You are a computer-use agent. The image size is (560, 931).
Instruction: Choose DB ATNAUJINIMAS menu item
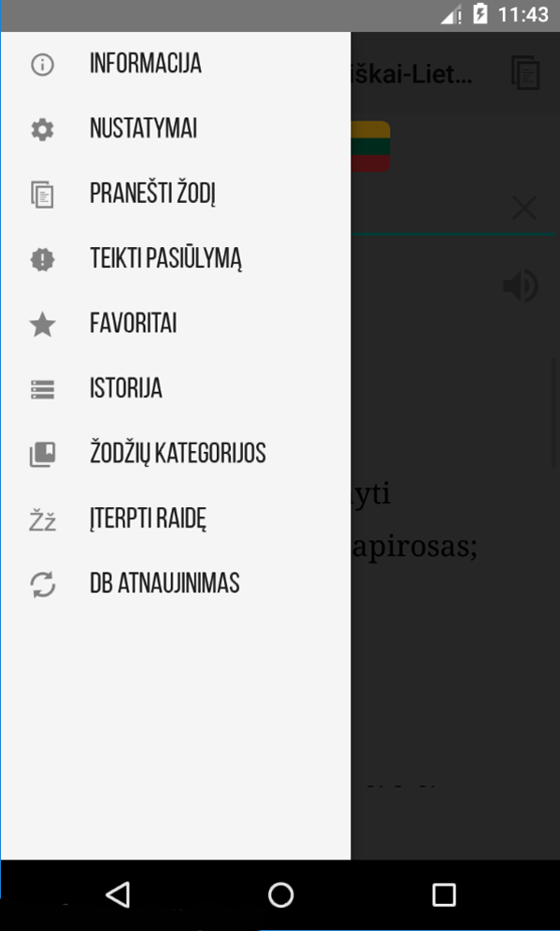(176, 584)
